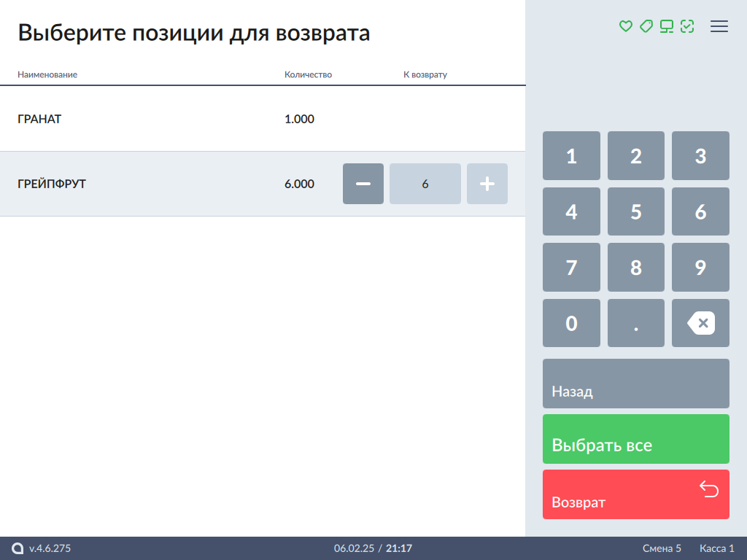Click the ГРЕЙПФРУТ return quantity field
Image resolution: width=747 pixels, height=560 pixels.
[x=425, y=184]
